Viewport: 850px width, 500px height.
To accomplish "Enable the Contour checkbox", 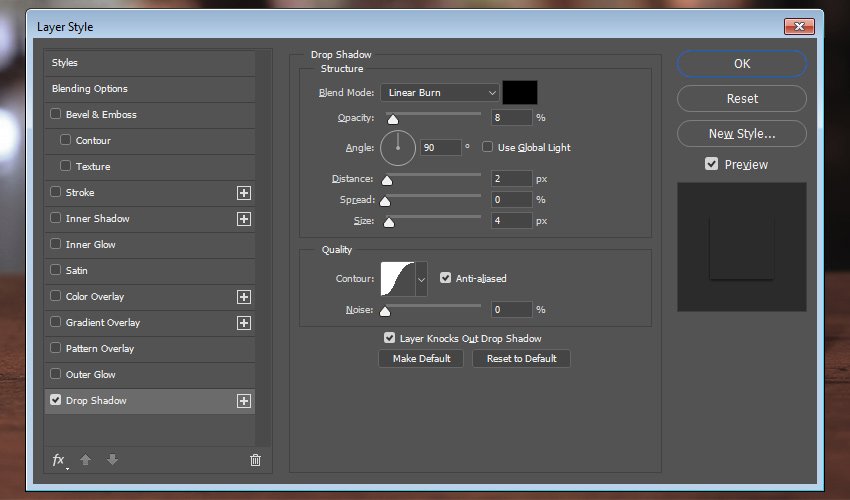I will point(66,140).
